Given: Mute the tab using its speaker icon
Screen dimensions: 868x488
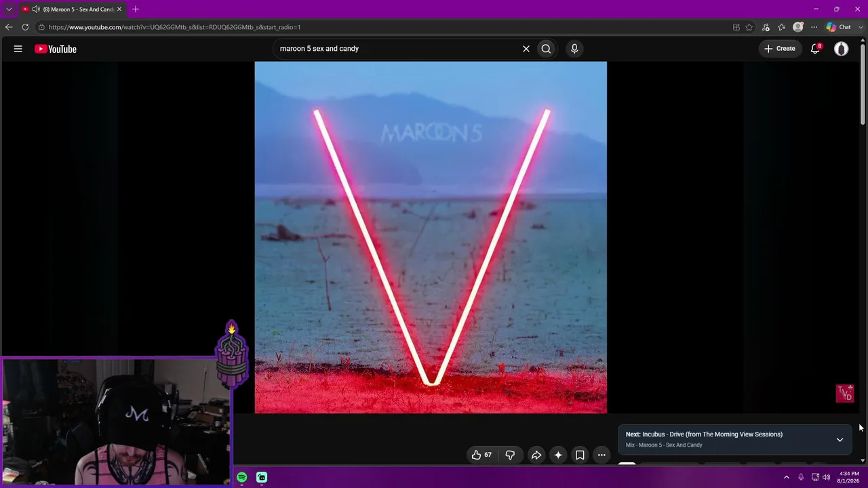Looking at the screenshot, I should click(36, 9).
